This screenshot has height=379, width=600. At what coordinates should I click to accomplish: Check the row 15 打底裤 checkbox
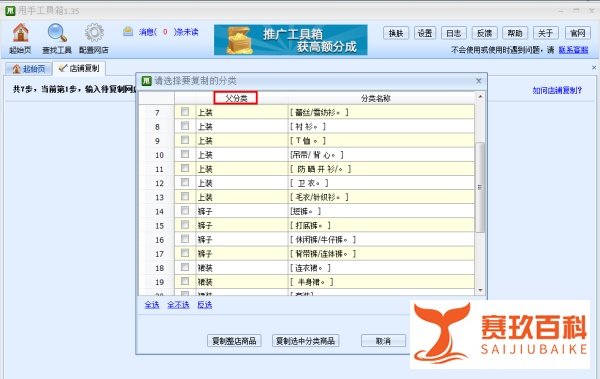pyautogui.click(x=185, y=225)
